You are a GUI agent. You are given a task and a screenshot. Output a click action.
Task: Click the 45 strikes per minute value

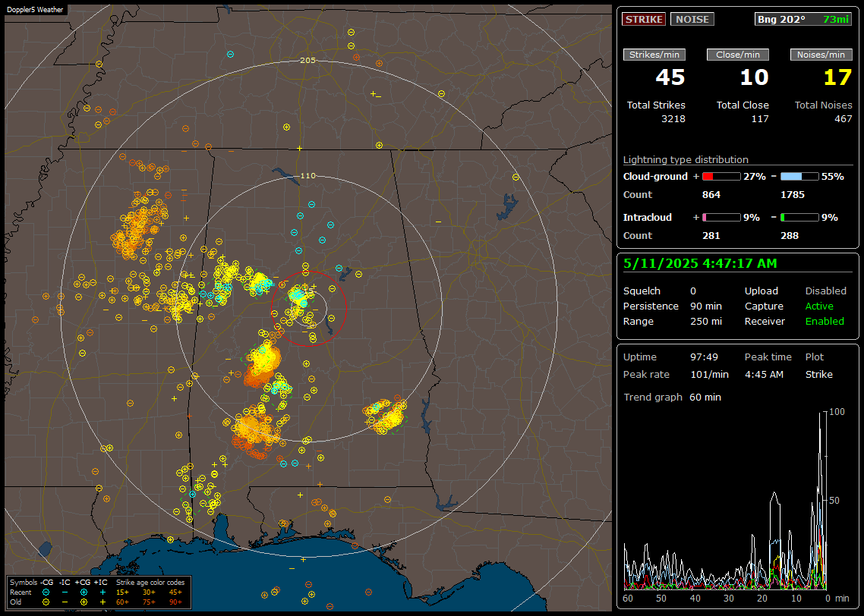(x=670, y=77)
